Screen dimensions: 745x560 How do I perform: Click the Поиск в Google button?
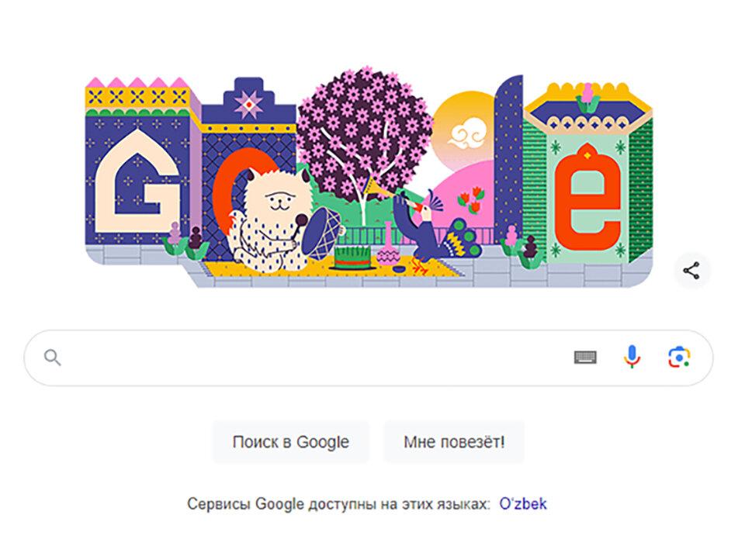(291, 442)
